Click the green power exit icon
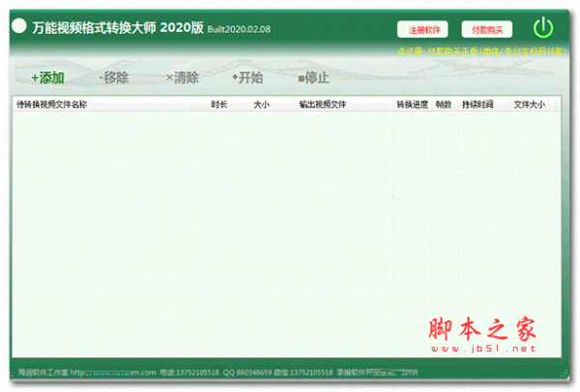 [543, 28]
